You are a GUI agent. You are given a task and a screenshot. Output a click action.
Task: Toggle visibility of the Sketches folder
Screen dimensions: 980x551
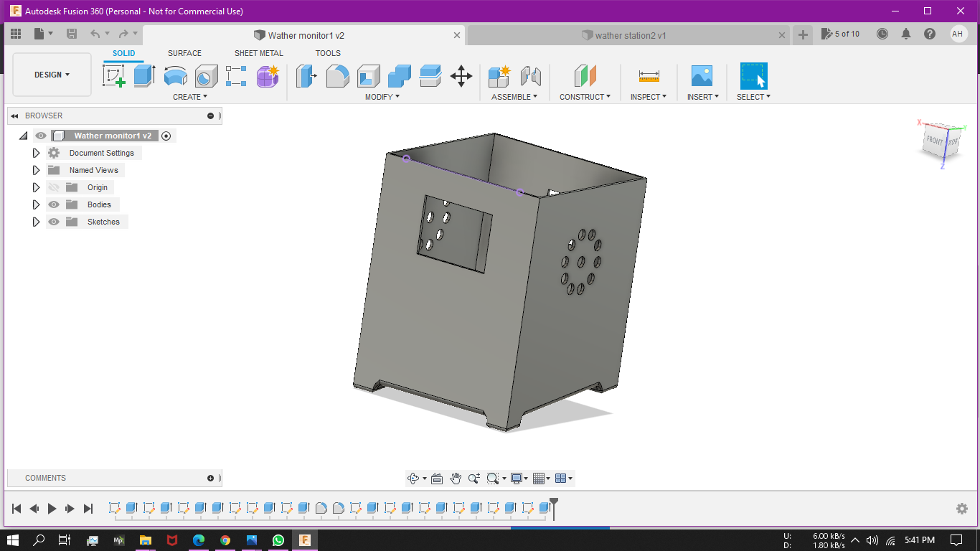54,222
